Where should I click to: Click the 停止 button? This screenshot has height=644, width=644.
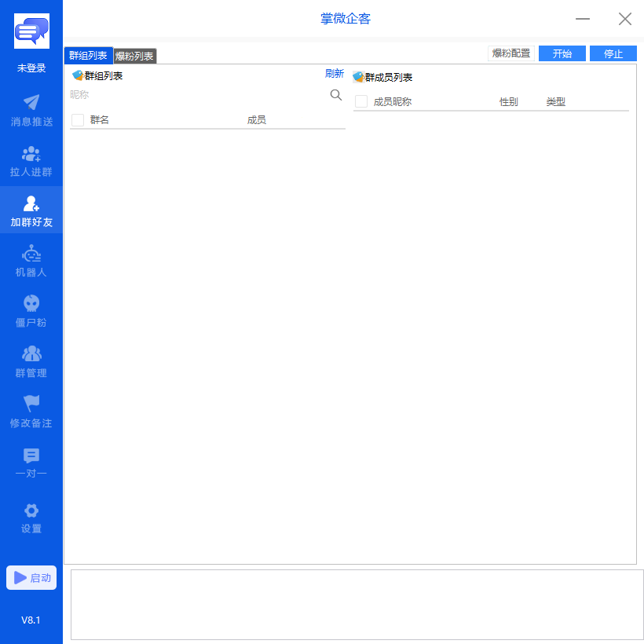point(613,53)
